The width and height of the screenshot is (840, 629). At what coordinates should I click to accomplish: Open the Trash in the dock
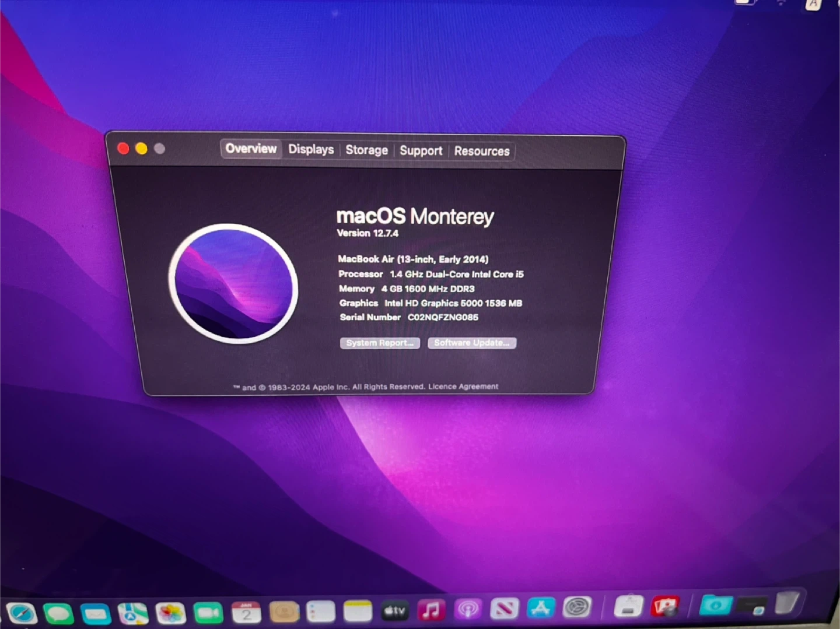787,603
